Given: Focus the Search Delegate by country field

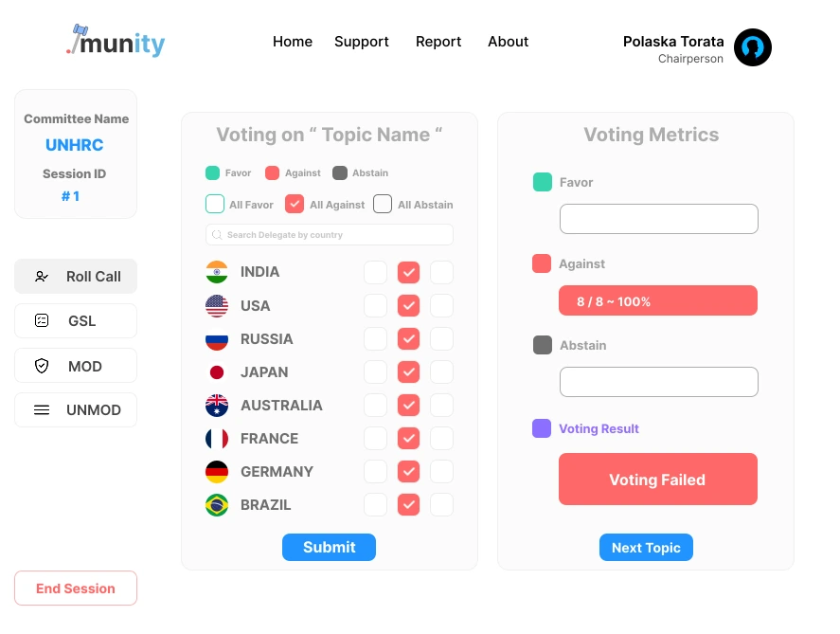Looking at the screenshot, I should 336,235.
